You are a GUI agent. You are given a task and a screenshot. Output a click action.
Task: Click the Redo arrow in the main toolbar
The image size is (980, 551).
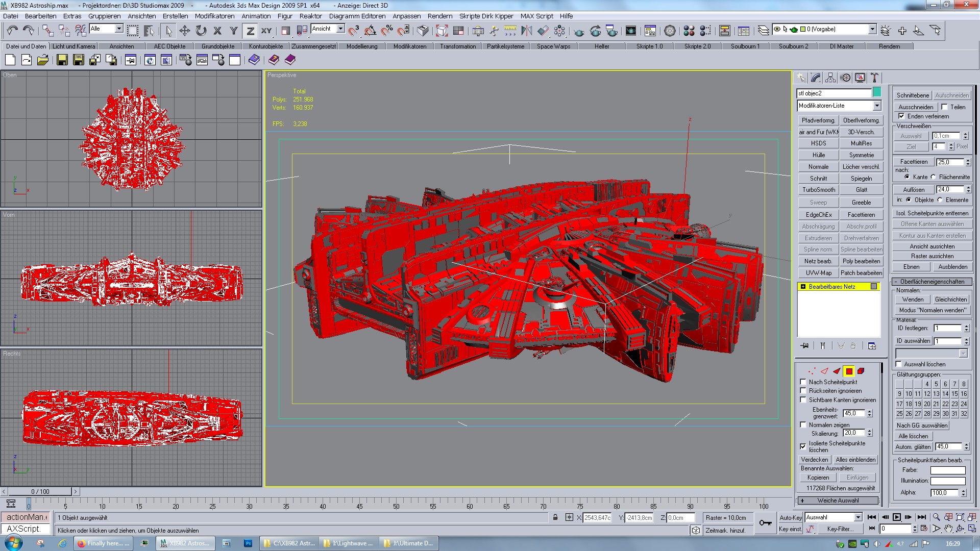pos(29,31)
